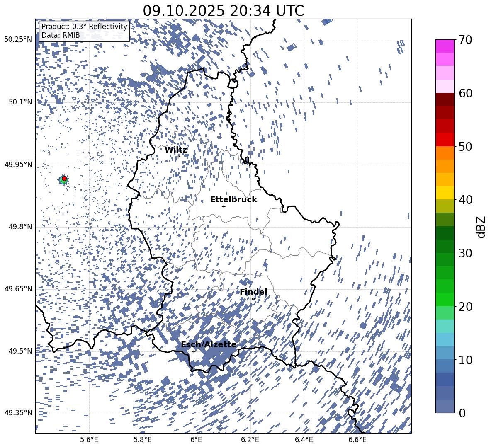Click the Findel location cross marker
Image resolution: width=491 pixels, height=448 pixels.
coord(253,299)
